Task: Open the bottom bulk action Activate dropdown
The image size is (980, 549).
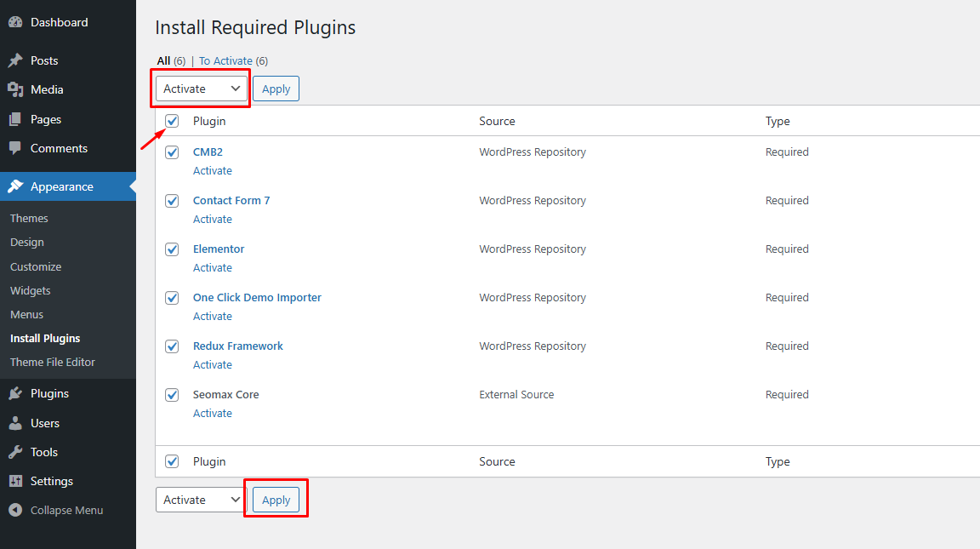Action: click(202, 500)
